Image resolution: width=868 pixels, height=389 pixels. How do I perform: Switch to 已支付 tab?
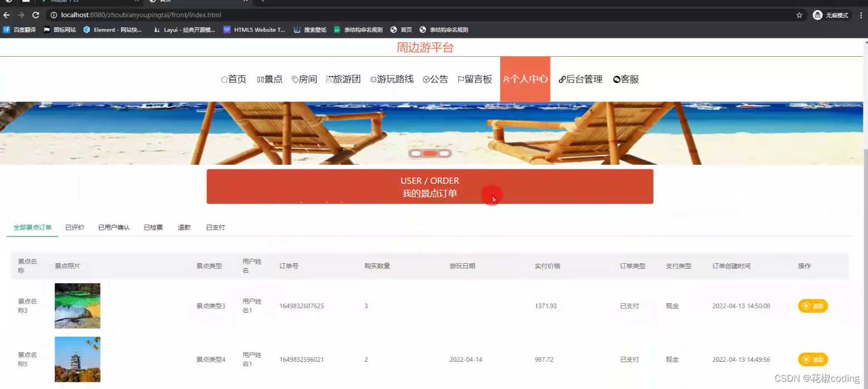point(216,227)
